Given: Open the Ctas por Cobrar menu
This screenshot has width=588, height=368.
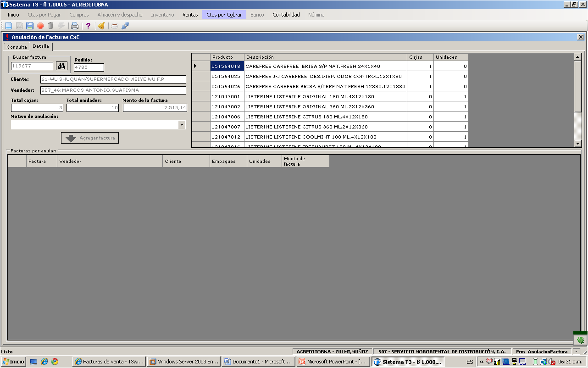Looking at the screenshot, I should pyautogui.click(x=224, y=15).
